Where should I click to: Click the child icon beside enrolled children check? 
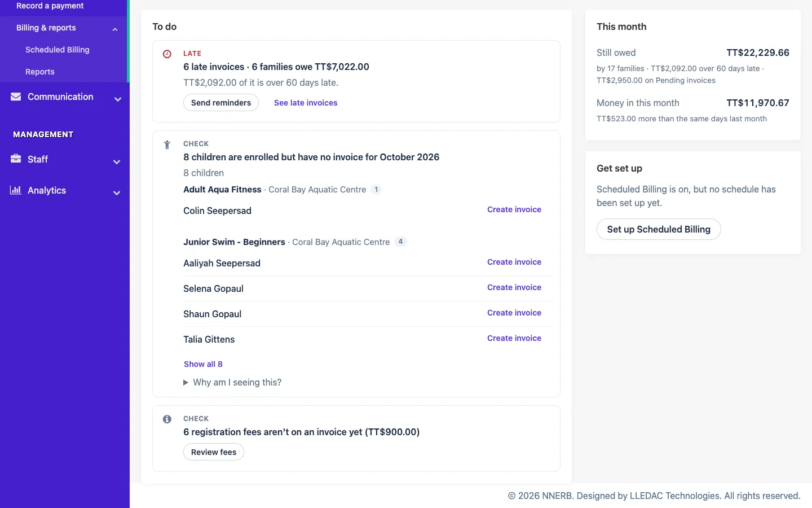pyautogui.click(x=167, y=144)
